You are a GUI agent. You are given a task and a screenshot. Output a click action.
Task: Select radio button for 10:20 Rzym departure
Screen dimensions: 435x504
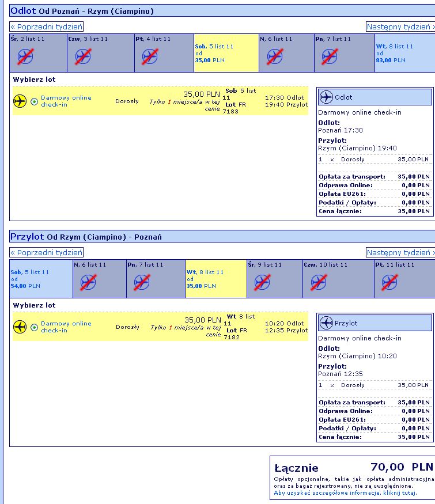point(35,328)
